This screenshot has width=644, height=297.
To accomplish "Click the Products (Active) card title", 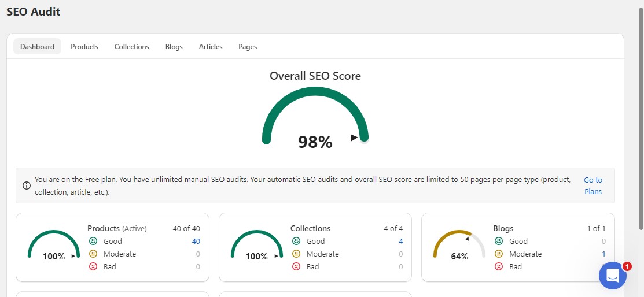I will click(117, 228).
